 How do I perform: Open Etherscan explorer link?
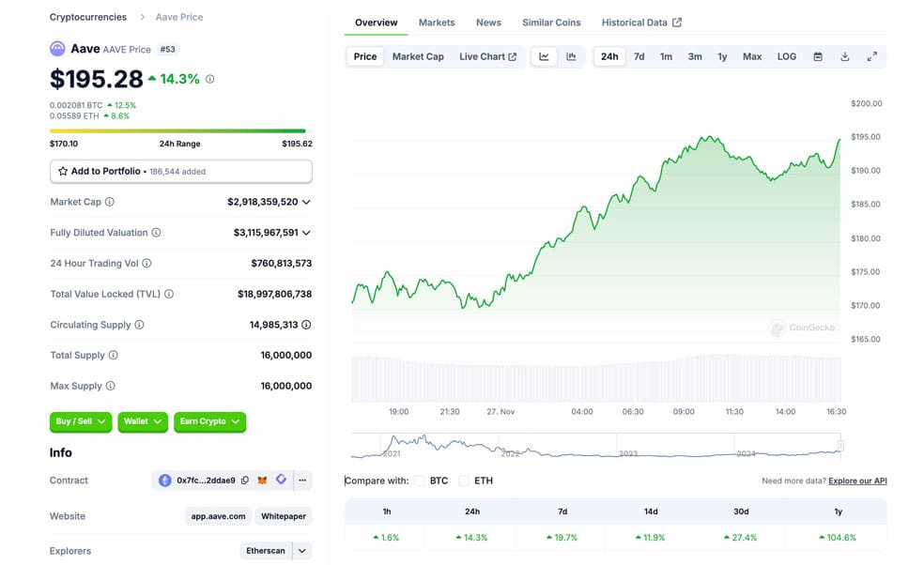click(x=265, y=551)
